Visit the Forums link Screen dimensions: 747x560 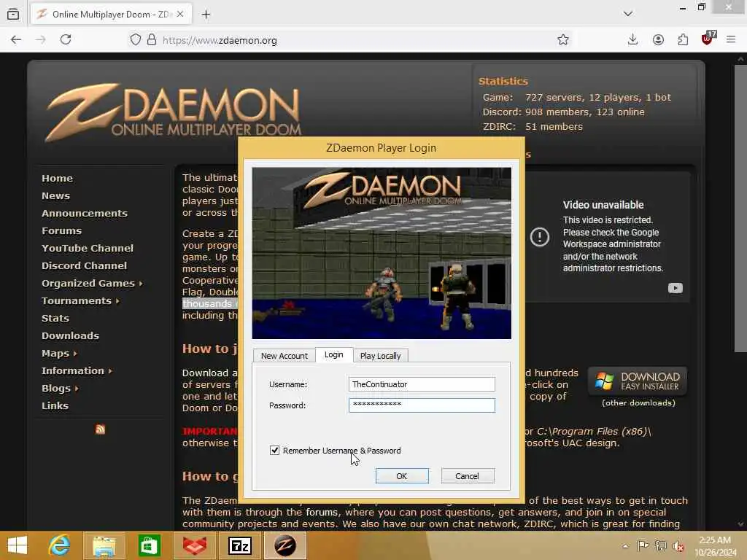tap(61, 231)
